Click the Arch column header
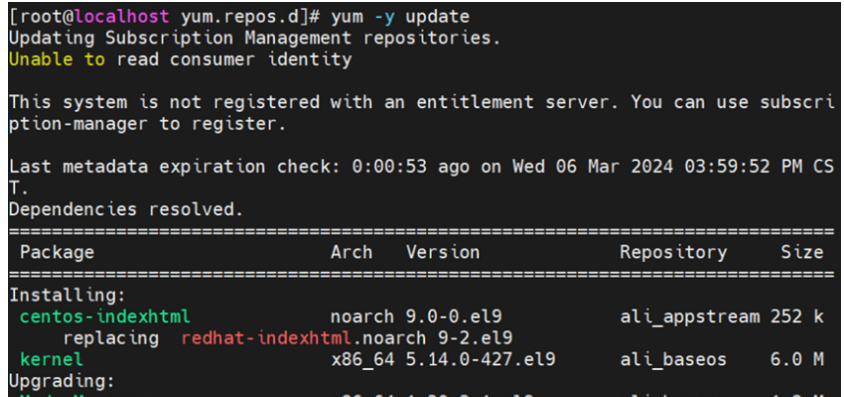 pyautogui.click(x=351, y=252)
